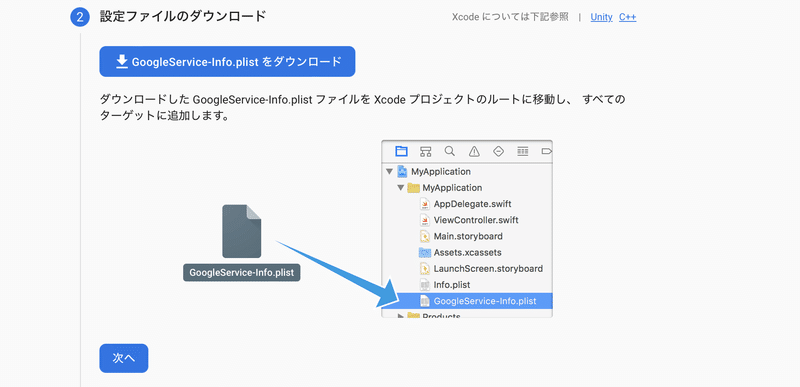Select ViewController.swift in the file tree
The width and height of the screenshot is (800, 387).
(476, 220)
